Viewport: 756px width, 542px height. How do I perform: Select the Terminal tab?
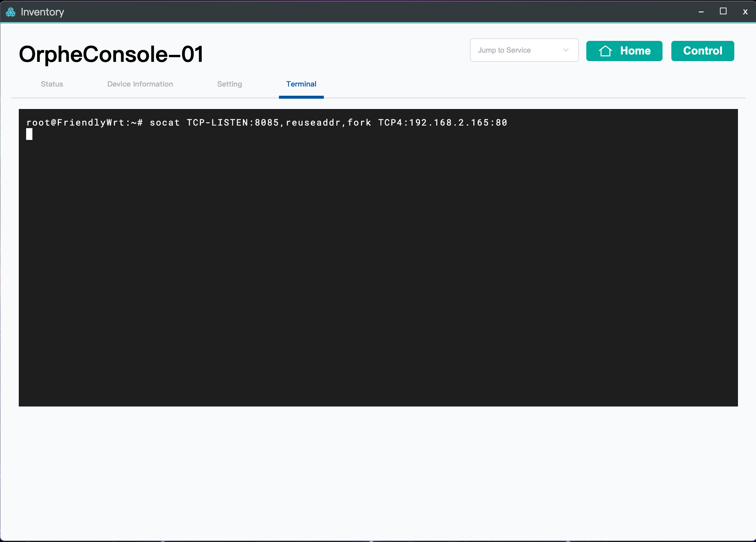[301, 84]
